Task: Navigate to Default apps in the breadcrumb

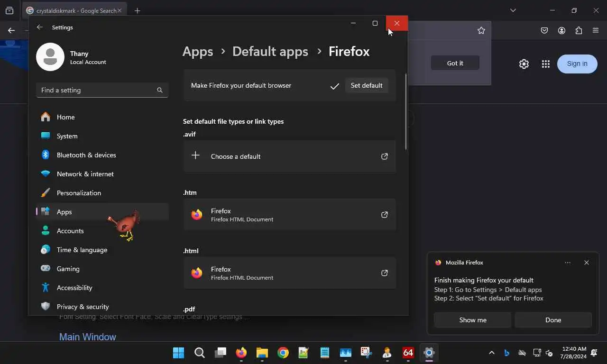Action: pos(270,51)
